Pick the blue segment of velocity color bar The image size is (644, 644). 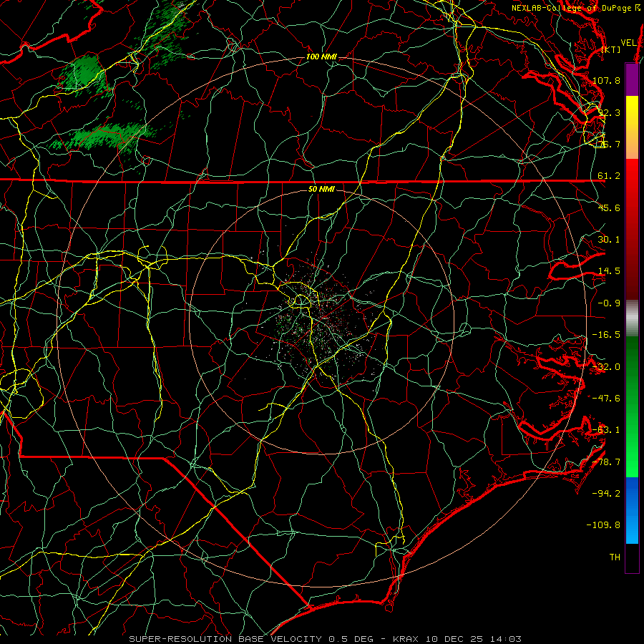(632, 510)
